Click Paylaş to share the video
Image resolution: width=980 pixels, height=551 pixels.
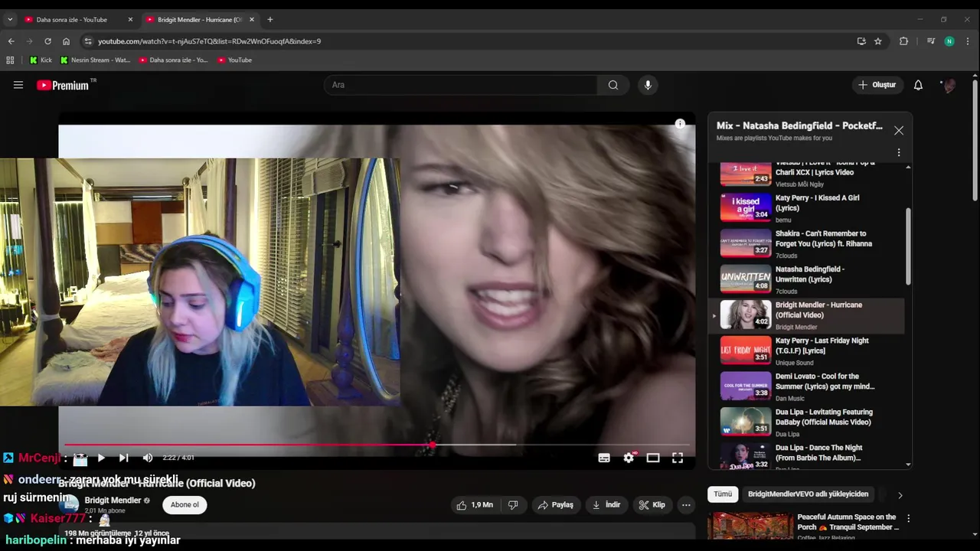pos(555,505)
